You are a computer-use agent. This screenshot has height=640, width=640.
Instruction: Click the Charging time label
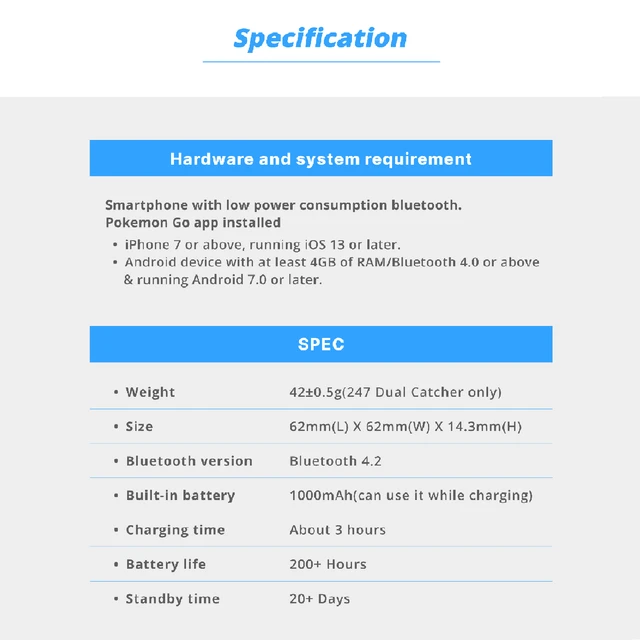(175, 529)
